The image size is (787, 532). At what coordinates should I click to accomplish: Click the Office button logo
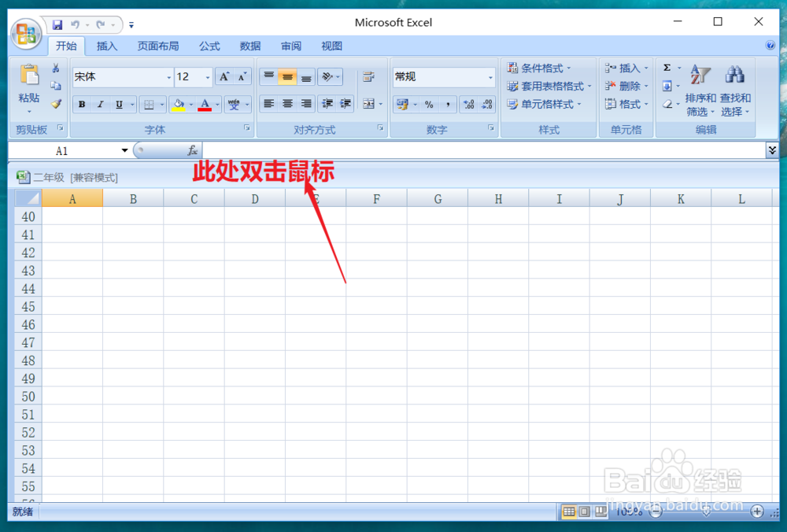click(26, 34)
